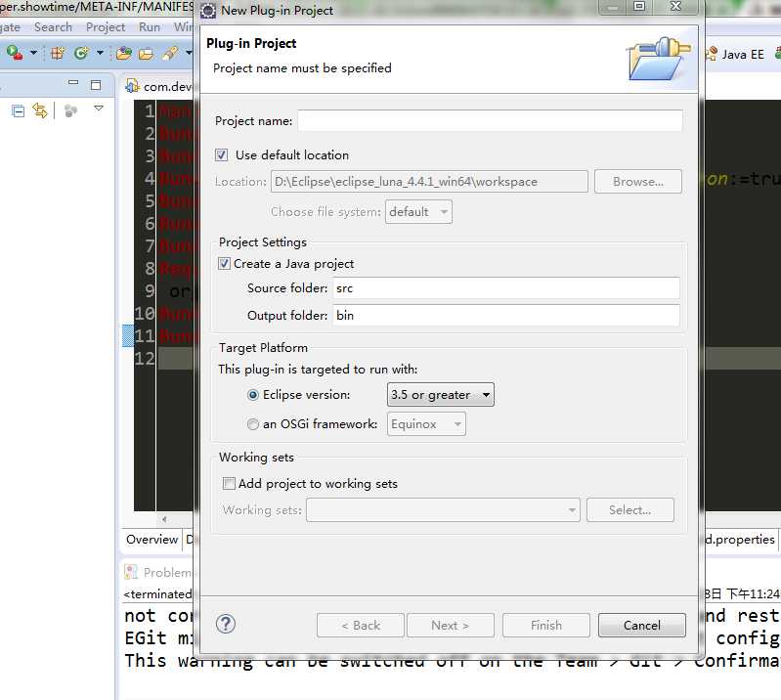Click the Finish button

[x=546, y=626]
